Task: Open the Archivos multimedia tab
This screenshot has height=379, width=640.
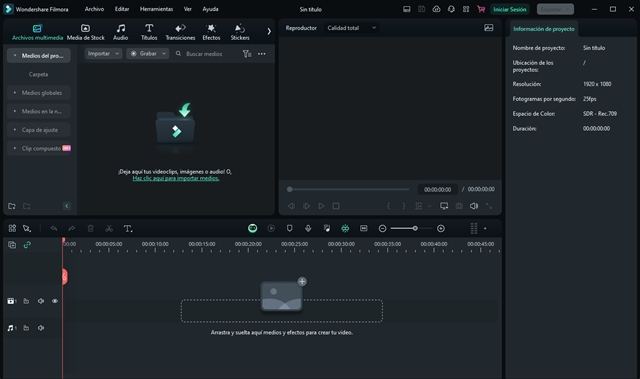Action: [37, 32]
